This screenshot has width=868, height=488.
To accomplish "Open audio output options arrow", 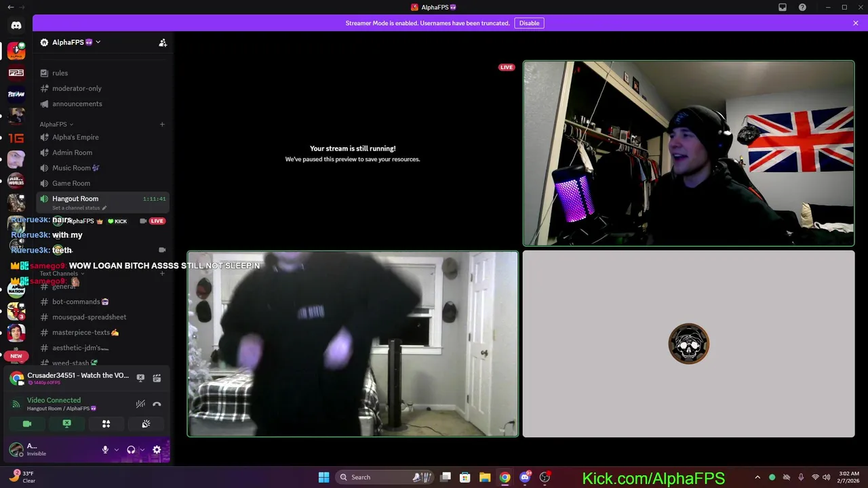I will coord(142,449).
